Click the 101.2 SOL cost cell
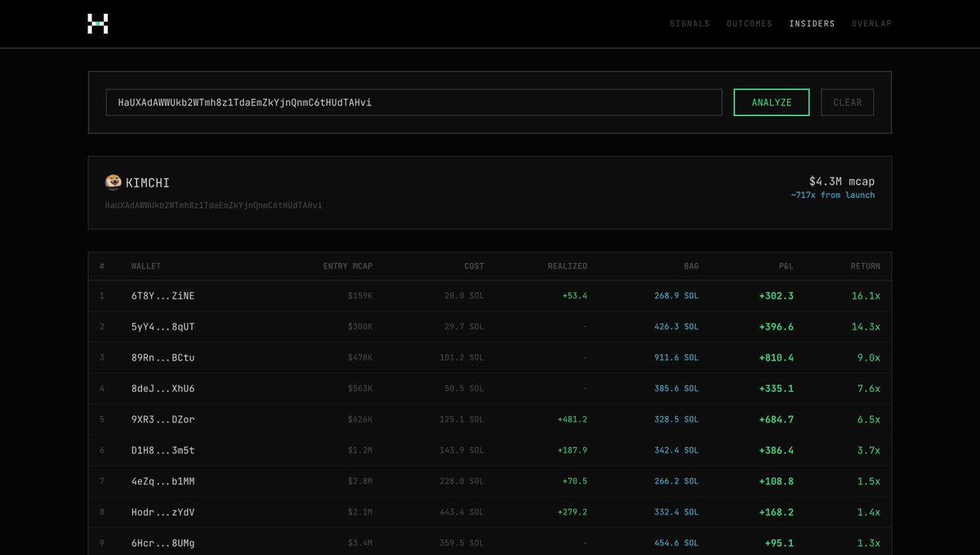The height and width of the screenshot is (555, 980). 461,358
